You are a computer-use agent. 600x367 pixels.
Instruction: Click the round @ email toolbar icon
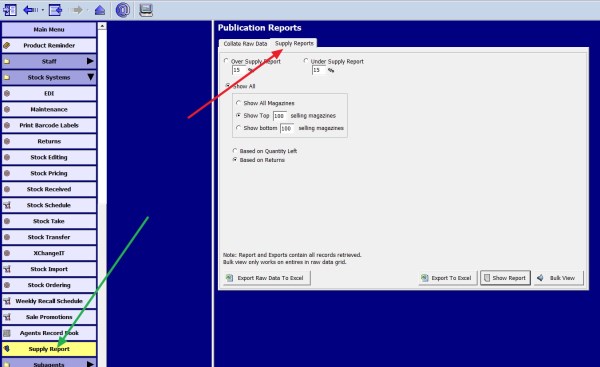tap(122, 10)
